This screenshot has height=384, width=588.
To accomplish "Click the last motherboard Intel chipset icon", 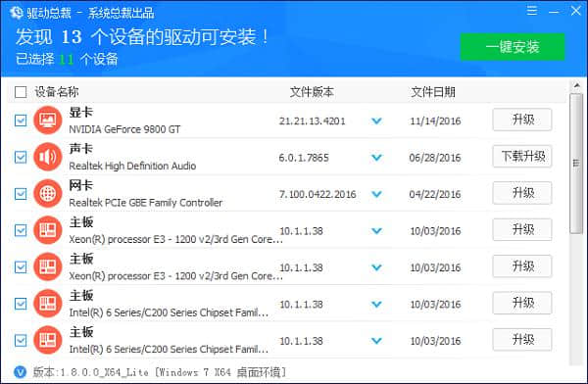I will (48, 340).
